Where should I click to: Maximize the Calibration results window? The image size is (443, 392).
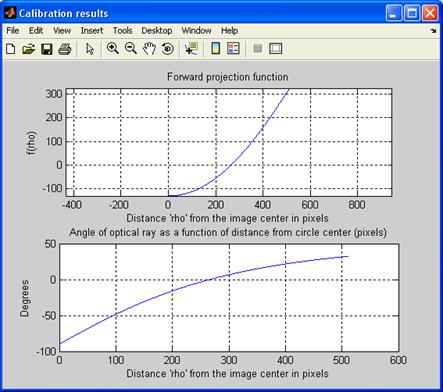412,13
